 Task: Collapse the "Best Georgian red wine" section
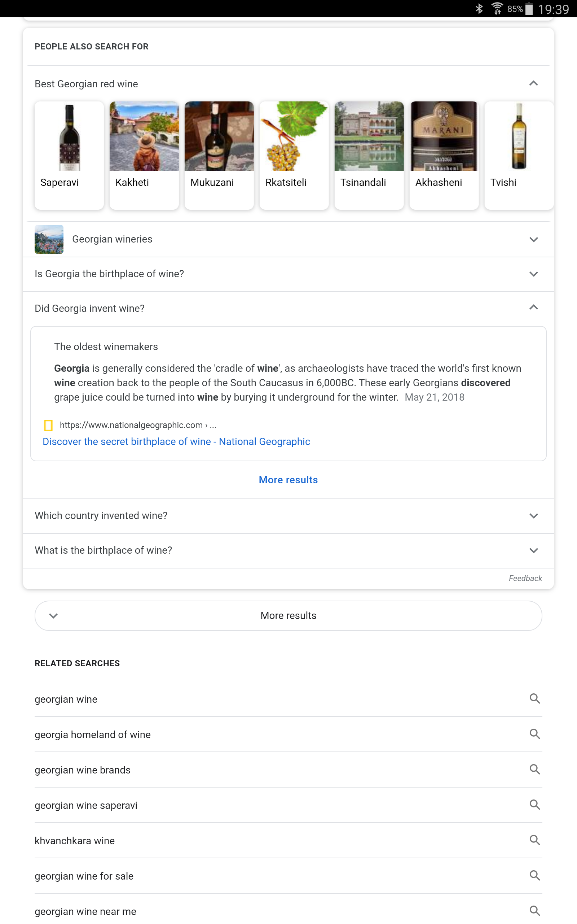point(533,84)
